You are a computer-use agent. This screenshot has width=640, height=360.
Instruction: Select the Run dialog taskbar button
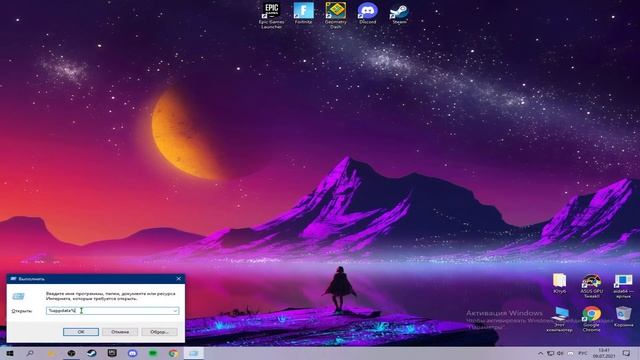(x=194, y=353)
